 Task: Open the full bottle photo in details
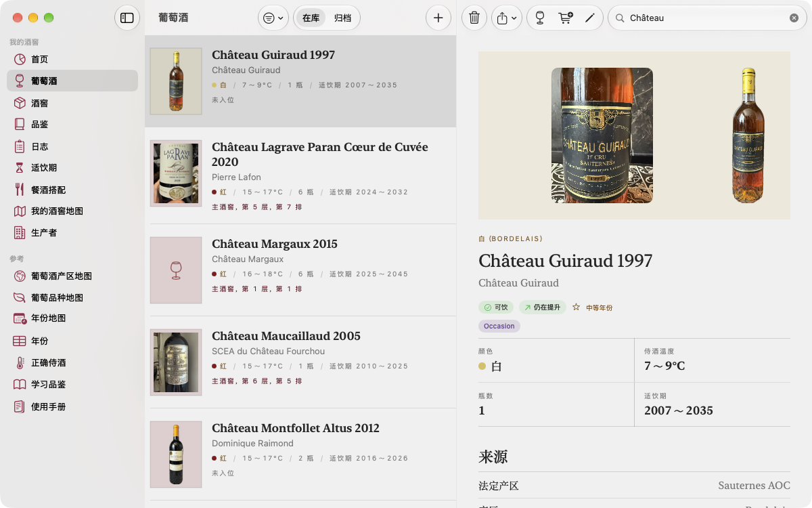(x=748, y=135)
